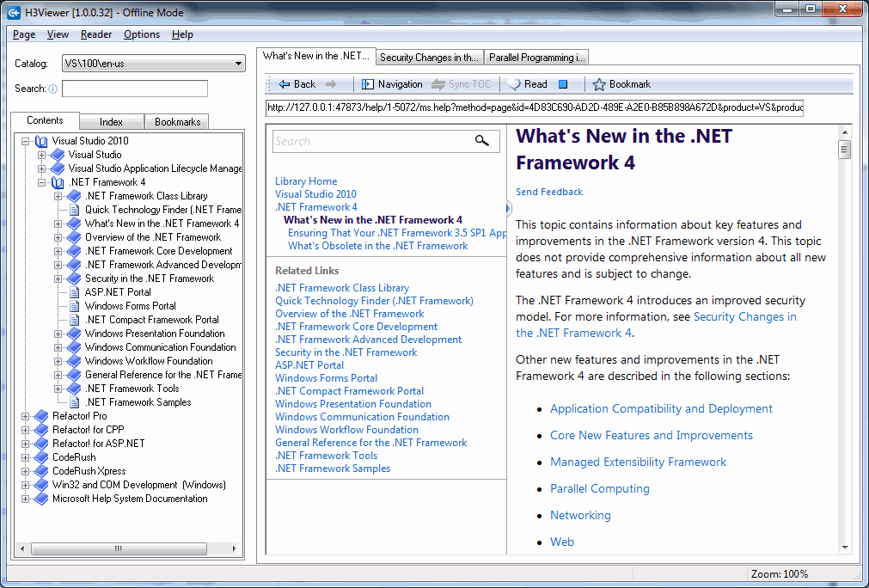Follow Application Compatibility and Deployment link
The width and height of the screenshot is (869, 588).
coord(661,408)
